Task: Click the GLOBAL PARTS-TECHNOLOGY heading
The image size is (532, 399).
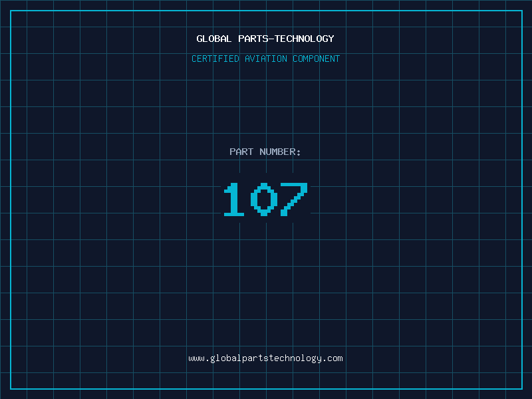Action: point(265,39)
